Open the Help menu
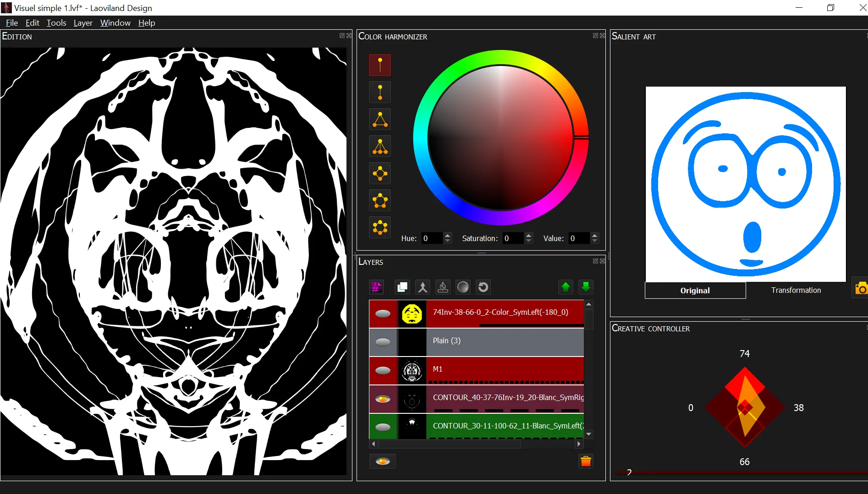The height and width of the screenshot is (494, 868). tap(147, 23)
